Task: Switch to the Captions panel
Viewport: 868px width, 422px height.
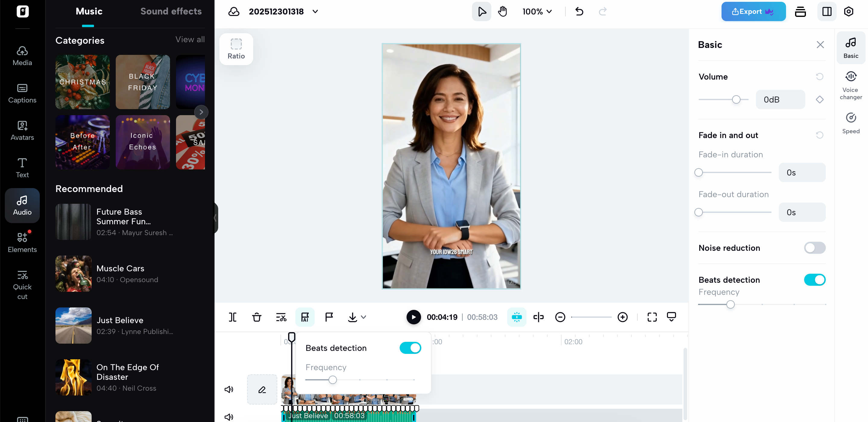Action: [22, 94]
